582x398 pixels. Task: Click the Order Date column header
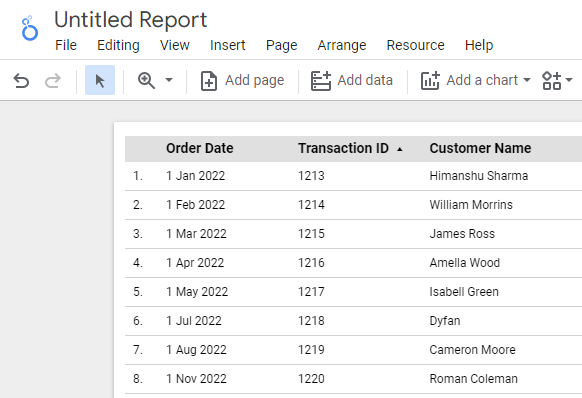pos(200,148)
